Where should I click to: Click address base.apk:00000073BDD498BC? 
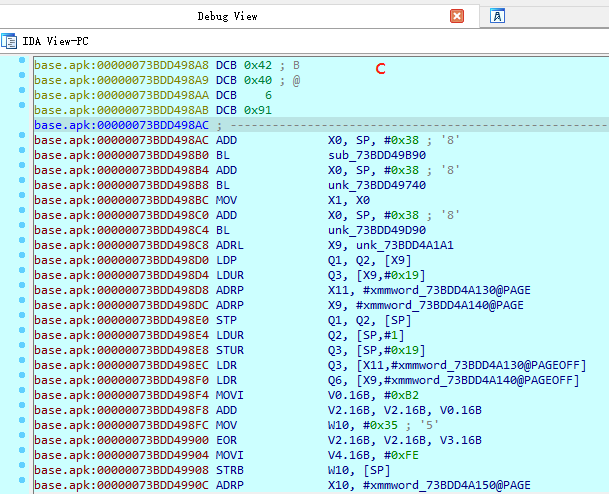coord(121,200)
